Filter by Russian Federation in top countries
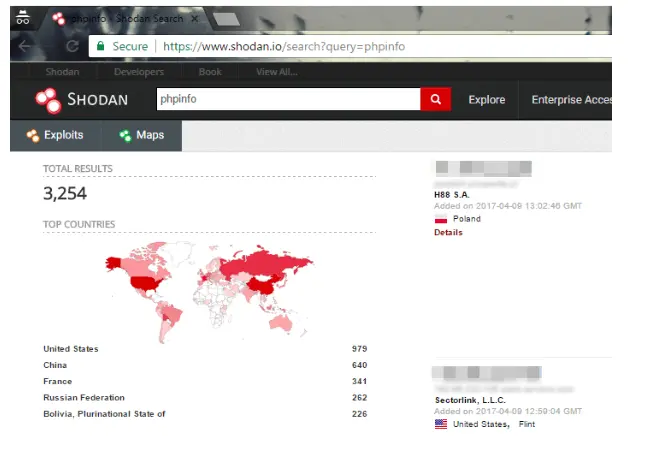The width and height of the screenshot is (646, 458). (84, 397)
